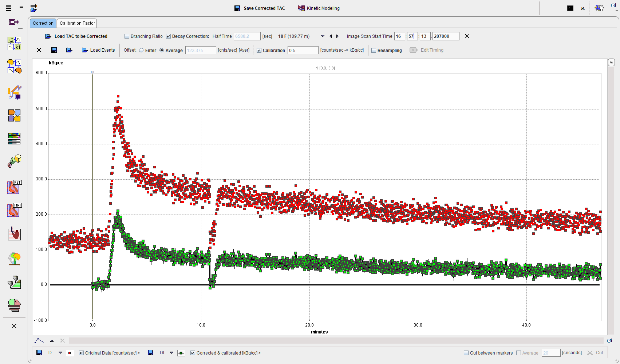Screen dimensions: 620x364
Task: Enable Cut between markers checkbox
Action: coord(466,353)
